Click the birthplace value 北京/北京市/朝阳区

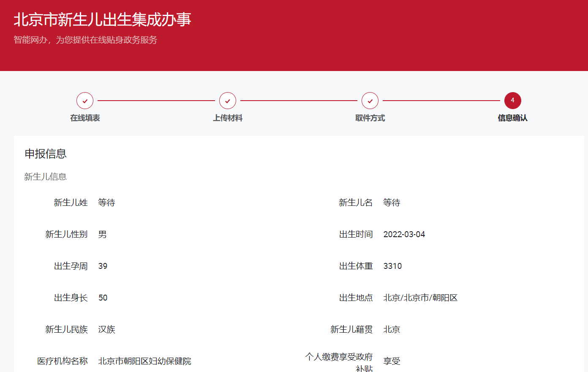click(420, 298)
